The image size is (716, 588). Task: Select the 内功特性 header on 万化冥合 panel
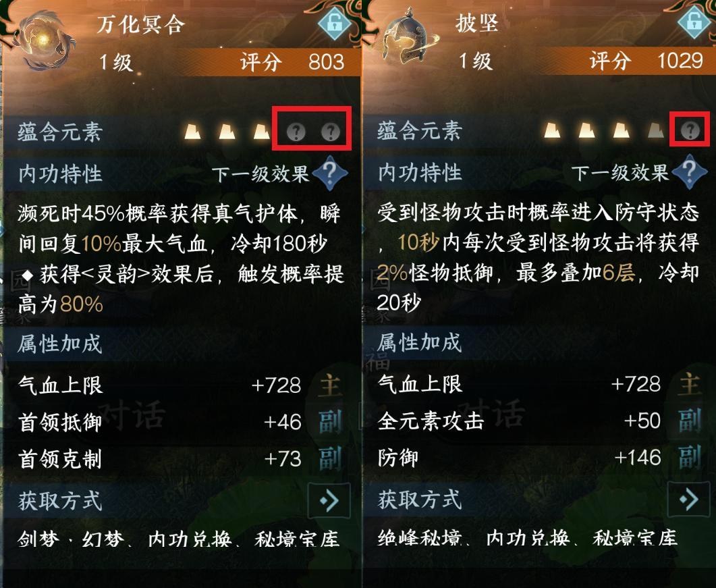pyautogui.click(x=60, y=173)
